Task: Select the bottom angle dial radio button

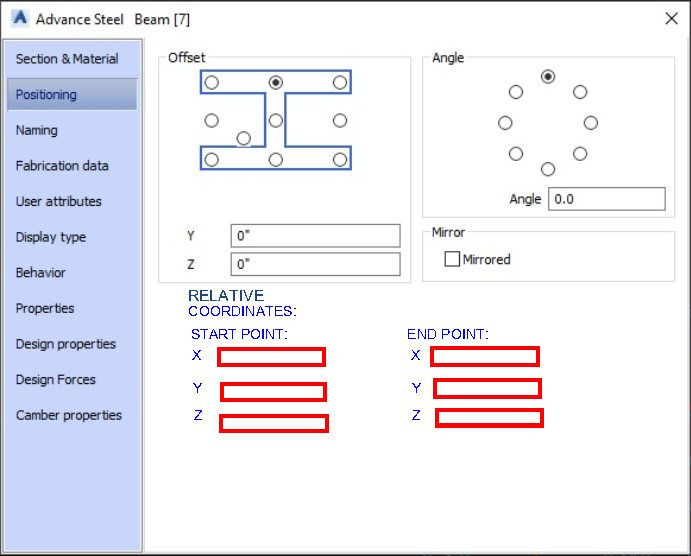Action: (x=548, y=169)
